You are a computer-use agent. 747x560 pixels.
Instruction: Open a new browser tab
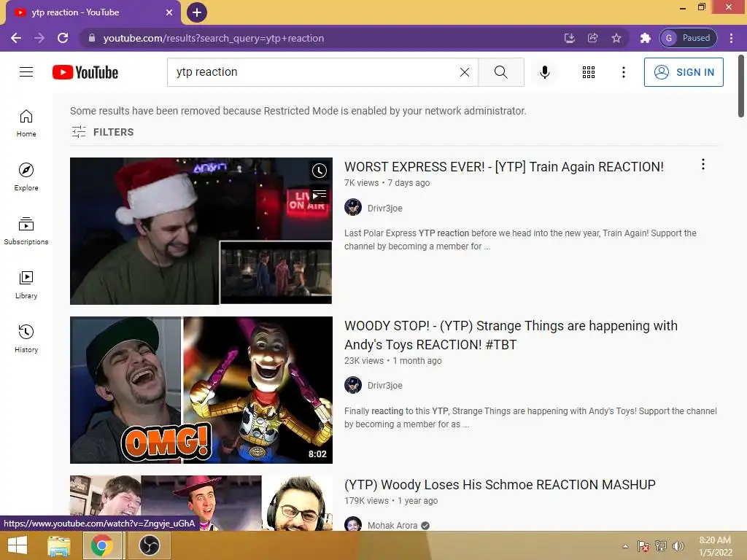(x=197, y=12)
